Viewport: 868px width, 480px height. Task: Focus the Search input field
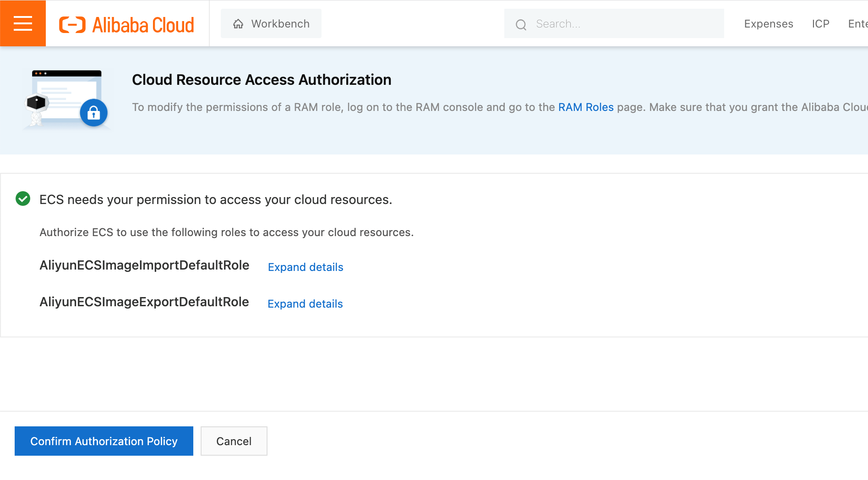(x=614, y=24)
